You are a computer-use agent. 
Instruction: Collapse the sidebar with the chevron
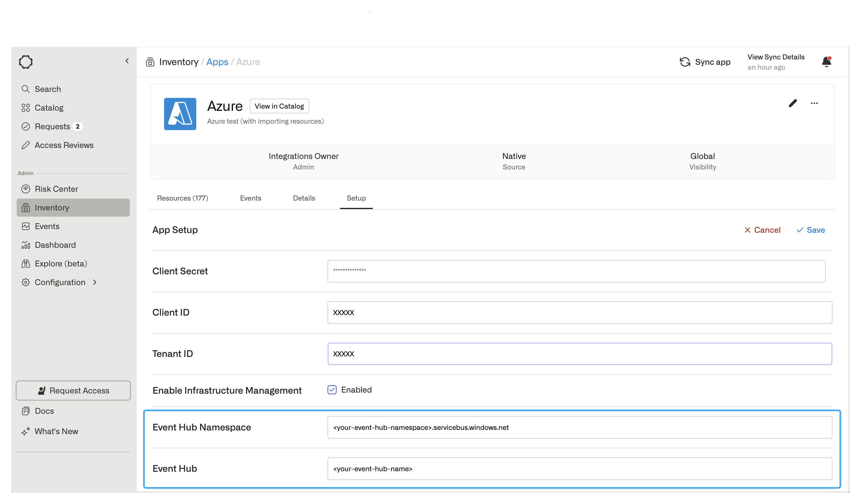pos(127,61)
